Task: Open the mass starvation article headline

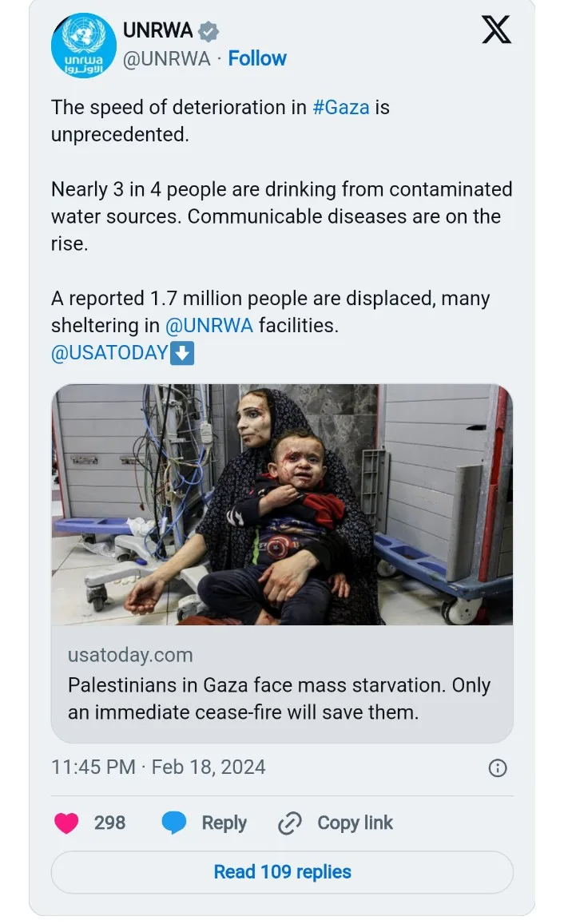Action: (x=279, y=698)
